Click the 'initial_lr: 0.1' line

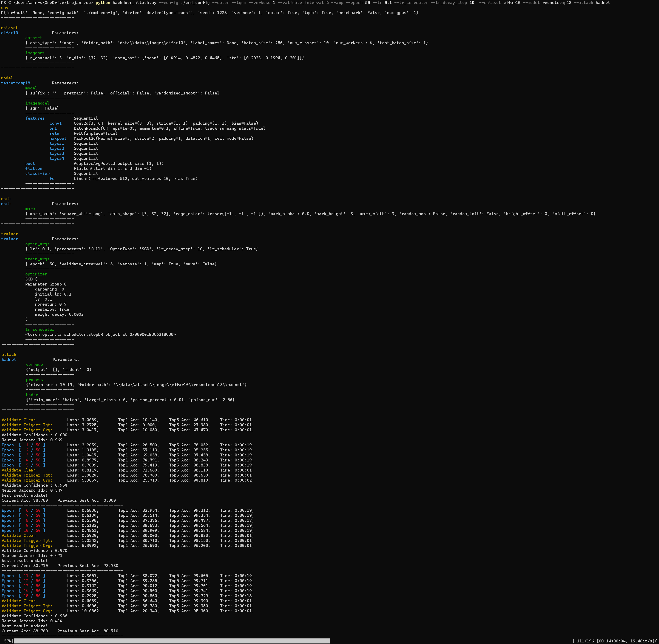(53, 294)
